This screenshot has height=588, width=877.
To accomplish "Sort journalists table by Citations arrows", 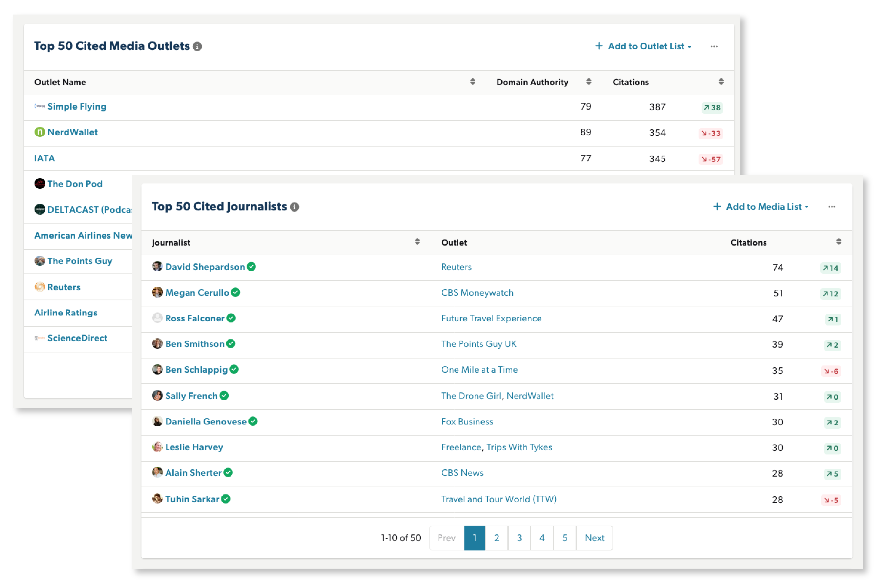I will (839, 242).
